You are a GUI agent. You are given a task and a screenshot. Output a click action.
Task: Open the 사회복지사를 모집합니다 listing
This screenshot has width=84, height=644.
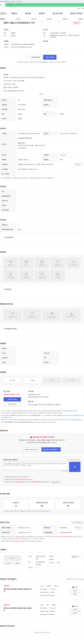coord(18,609)
